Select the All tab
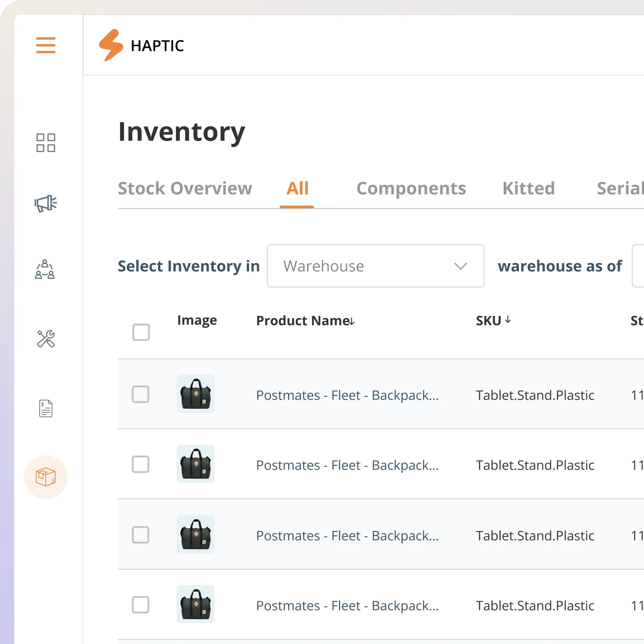644x644 pixels. pyautogui.click(x=297, y=188)
